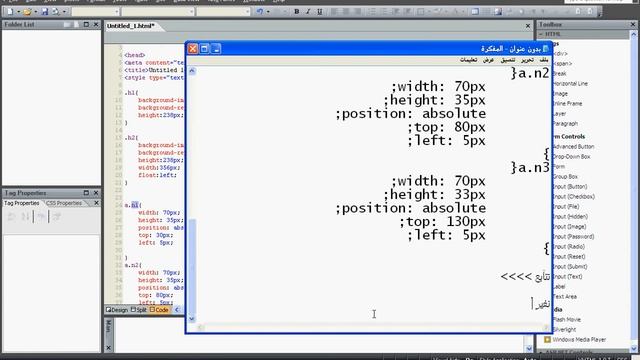Switch to Code view
Image resolution: width=640 pixels, height=360 pixels.
click(x=159, y=310)
